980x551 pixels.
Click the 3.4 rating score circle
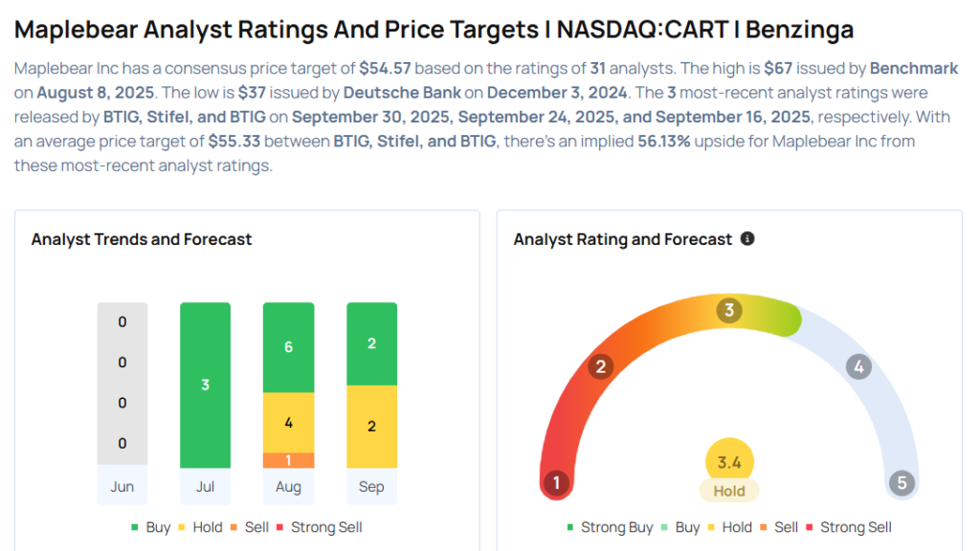point(729,463)
